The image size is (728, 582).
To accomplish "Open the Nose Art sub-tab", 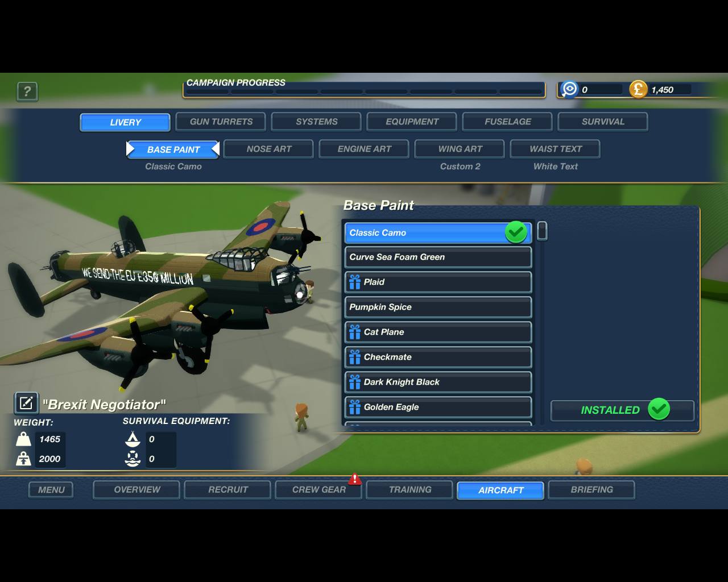I will point(268,149).
